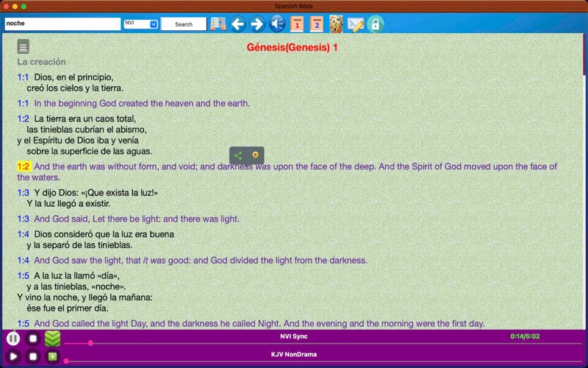Click Spanish verse number 1:4 before Dios consideró

coord(23,234)
